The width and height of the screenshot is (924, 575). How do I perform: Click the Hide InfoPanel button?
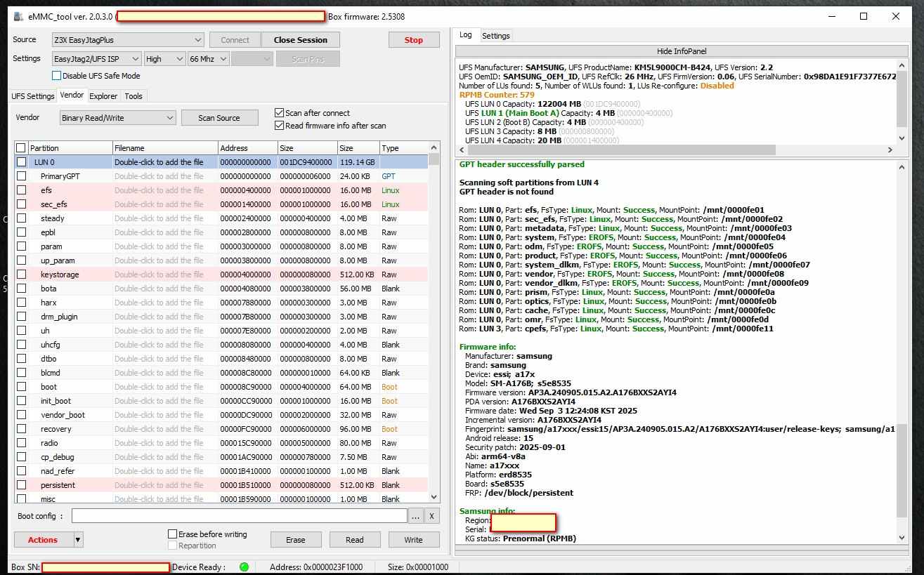(x=682, y=51)
